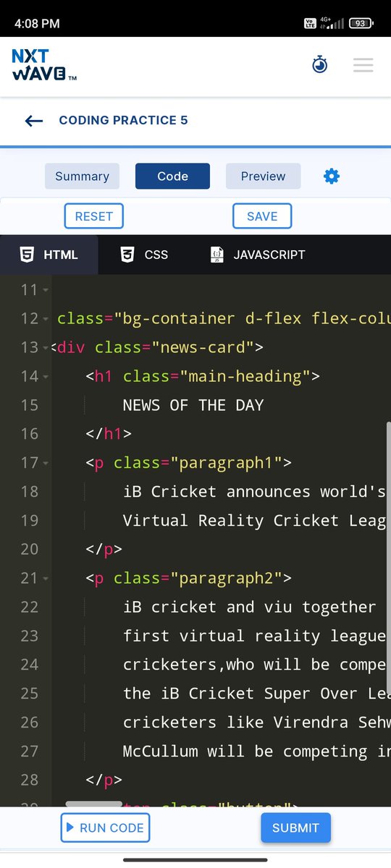Screen dimensions: 391x868
Task: Tap the stopwatch timer icon
Action: [x=319, y=65]
